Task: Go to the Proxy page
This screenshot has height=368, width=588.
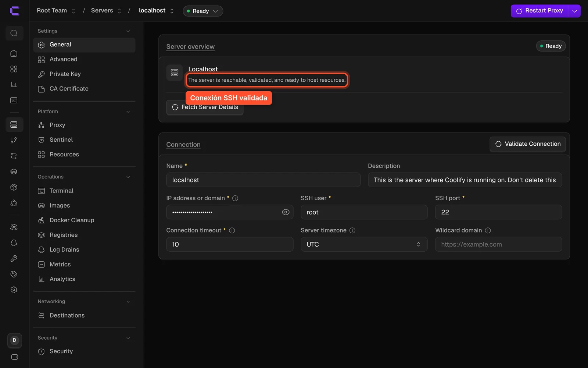Action: point(84,125)
